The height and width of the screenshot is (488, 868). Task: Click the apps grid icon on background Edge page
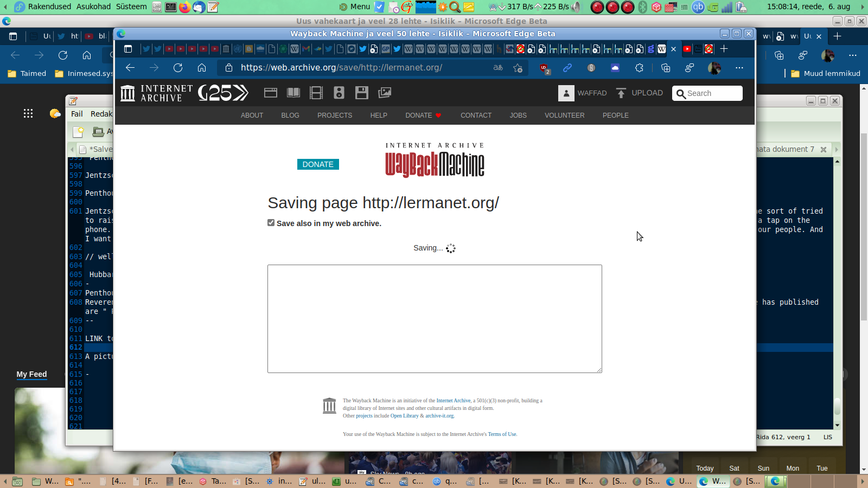[28, 113]
